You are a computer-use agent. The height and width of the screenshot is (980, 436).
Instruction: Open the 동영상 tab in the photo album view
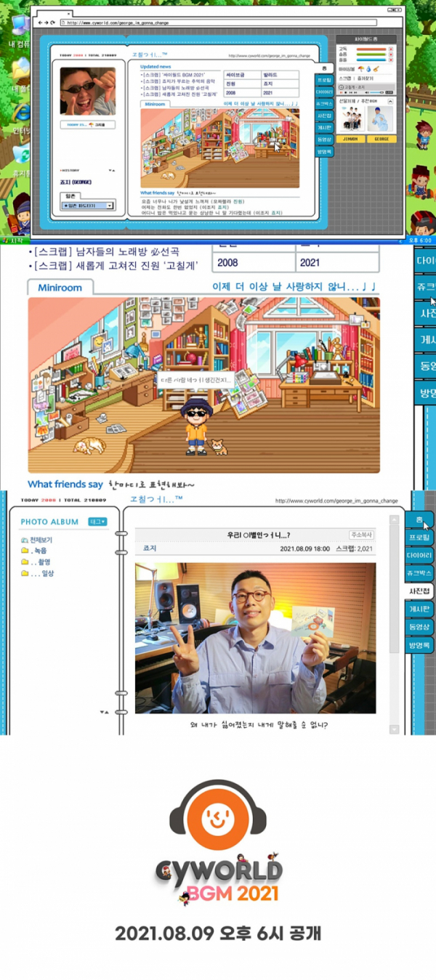coord(419,626)
